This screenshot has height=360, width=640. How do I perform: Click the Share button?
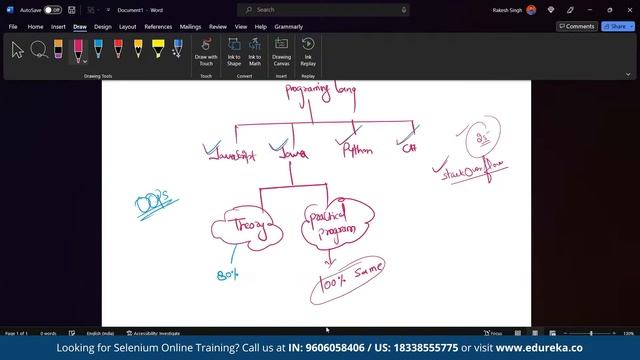pyautogui.click(x=615, y=26)
